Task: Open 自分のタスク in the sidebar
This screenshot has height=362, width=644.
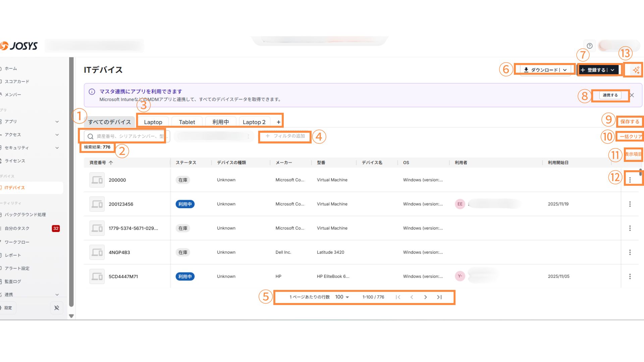Action: tap(17, 228)
